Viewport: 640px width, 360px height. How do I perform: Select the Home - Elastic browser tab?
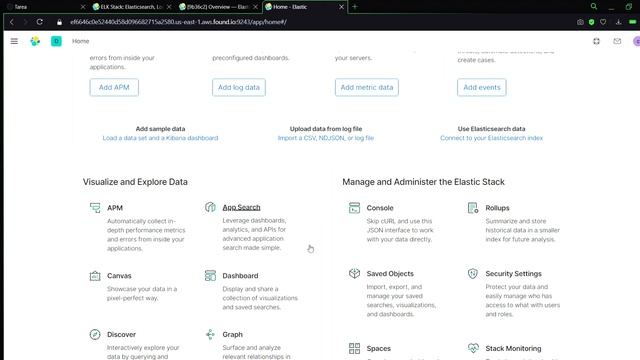(304, 7)
